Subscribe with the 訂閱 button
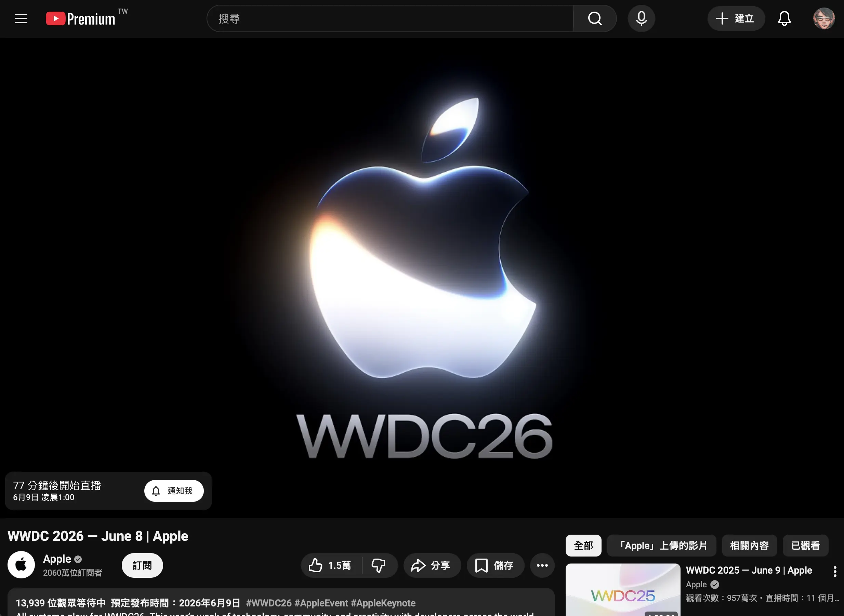The height and width of the screenshot is (616, 844). 142,565
